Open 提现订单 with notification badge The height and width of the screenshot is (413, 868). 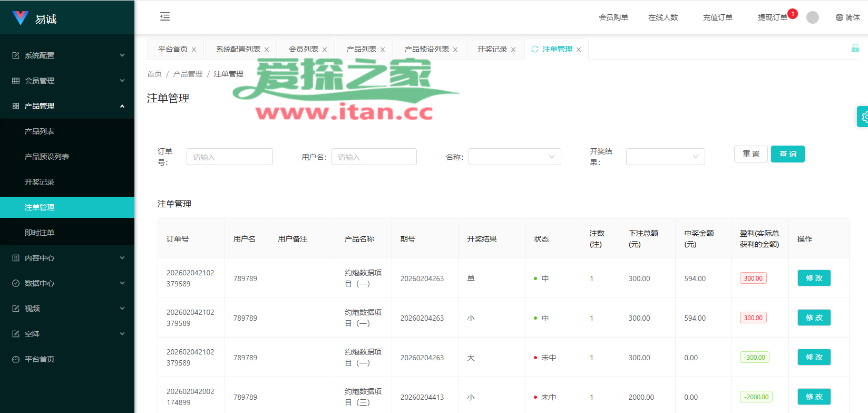coord(772,17)
